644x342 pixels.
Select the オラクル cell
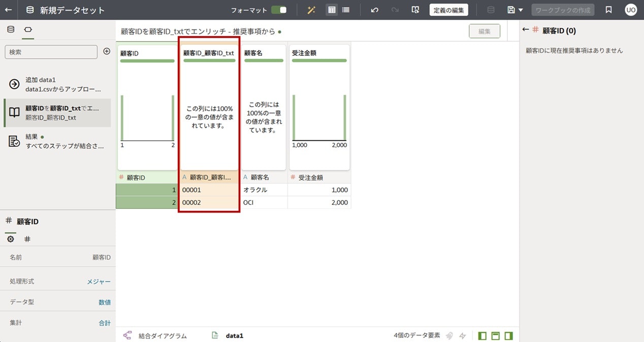264,190
